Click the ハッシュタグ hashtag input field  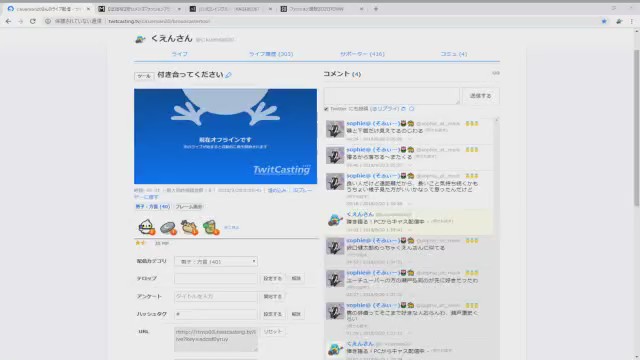pyautogui.click(x=216, y=314)
